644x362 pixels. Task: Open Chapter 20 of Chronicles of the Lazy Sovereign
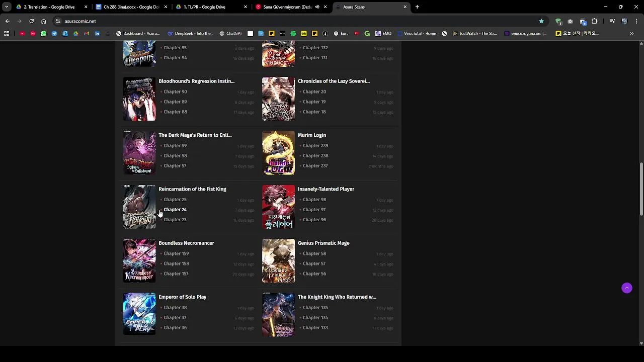tap(314, 92)
